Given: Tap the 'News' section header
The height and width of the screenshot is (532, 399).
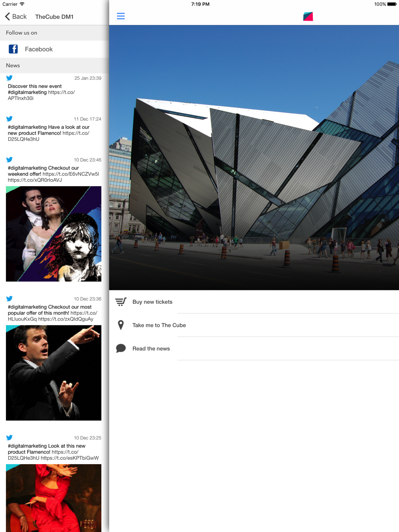Looking at the screenshot, I should (54, 65).
